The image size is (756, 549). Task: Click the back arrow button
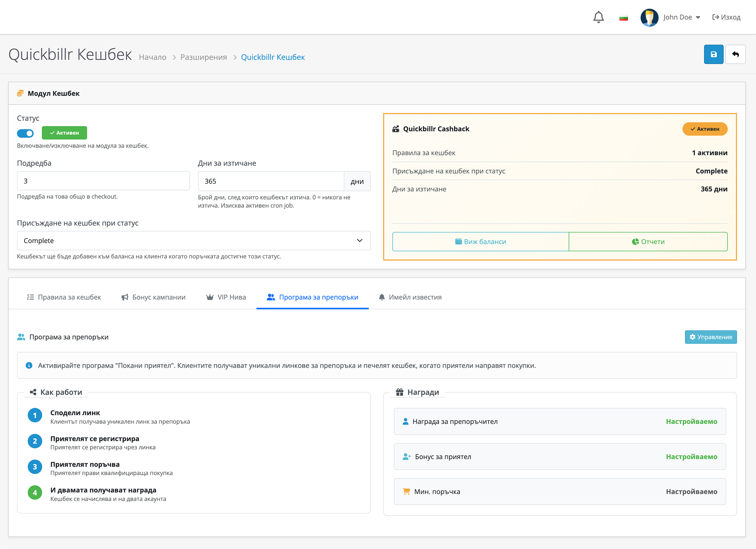coord(735,54)
